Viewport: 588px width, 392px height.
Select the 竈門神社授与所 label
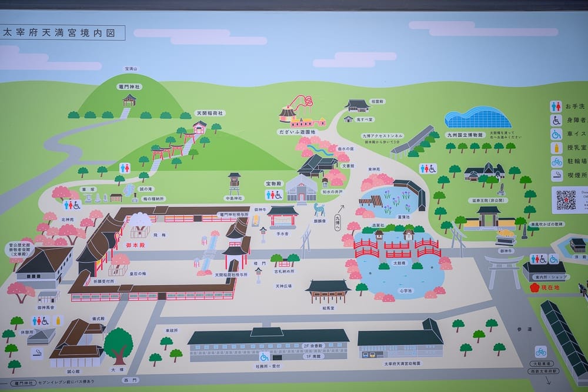[233, 215]
